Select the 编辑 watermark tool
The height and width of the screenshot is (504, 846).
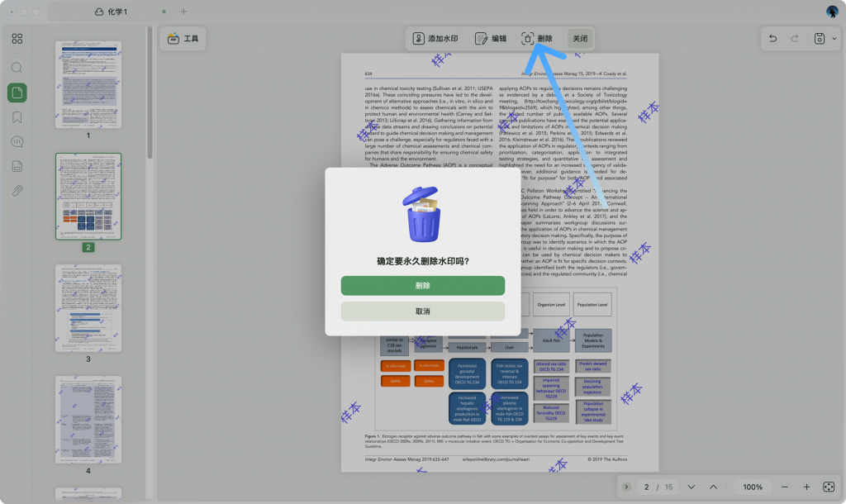pyautogui.click(x=491, y=38)
